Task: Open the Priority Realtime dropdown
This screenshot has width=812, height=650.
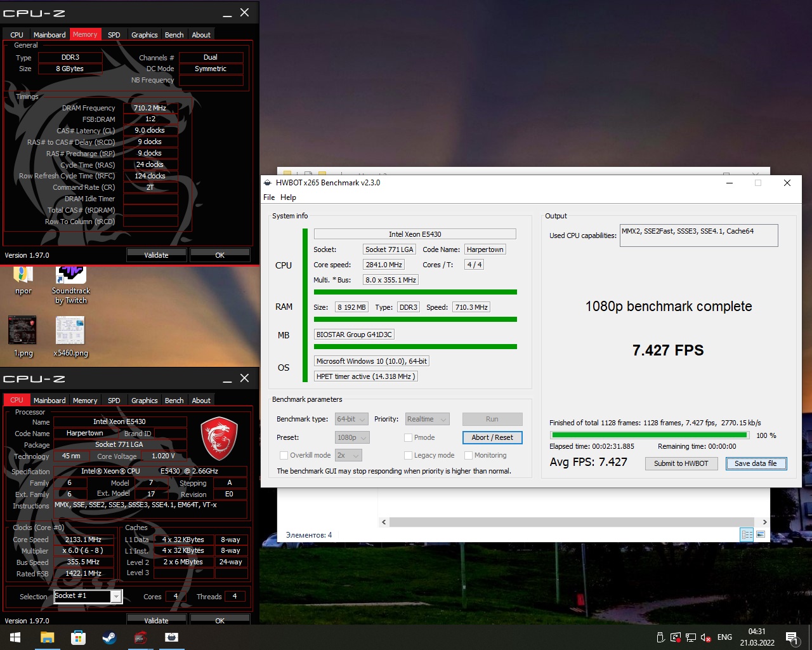Action: click(x=427, y=419)
